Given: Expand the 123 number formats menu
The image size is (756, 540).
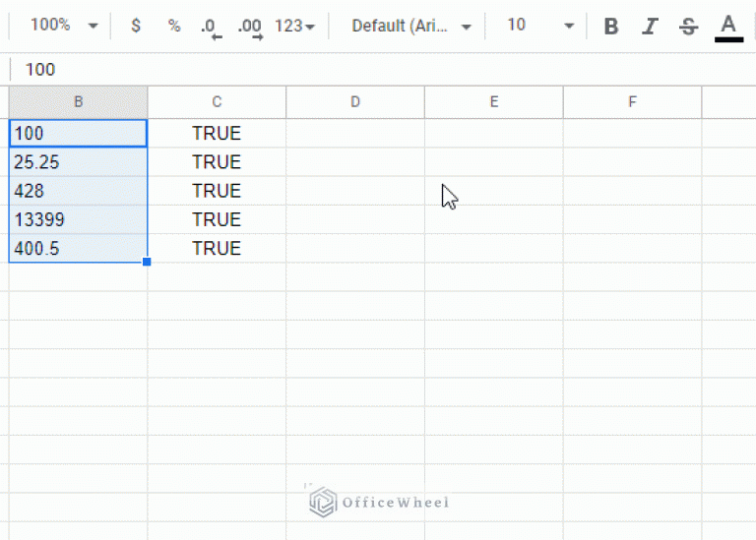Looking at the screenshot, I should tap(294, 27).
